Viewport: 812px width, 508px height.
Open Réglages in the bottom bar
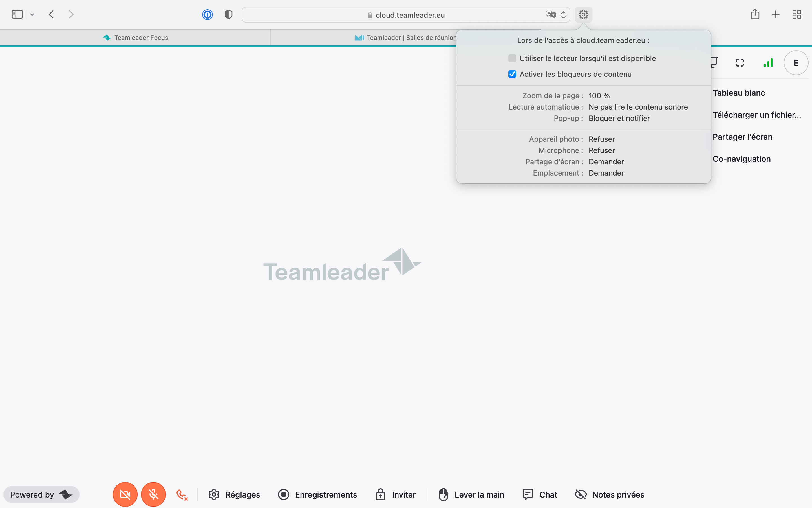tap(234, 494)
